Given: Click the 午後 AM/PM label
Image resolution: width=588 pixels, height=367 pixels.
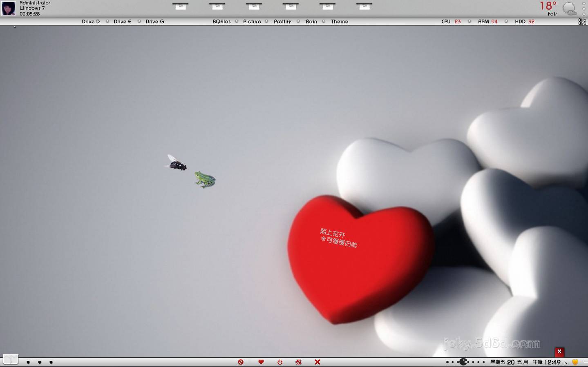Looking at the screenshot, I should [x=538, y=362].
